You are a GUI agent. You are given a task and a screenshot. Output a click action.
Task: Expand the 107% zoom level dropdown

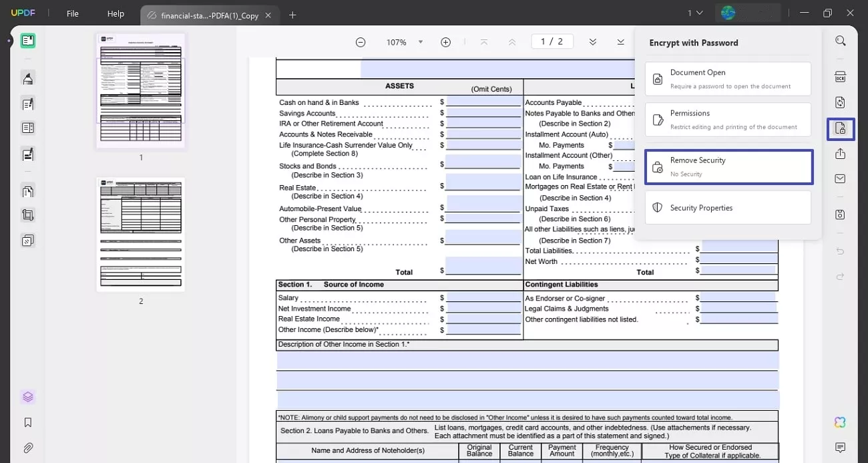point(421,42)
